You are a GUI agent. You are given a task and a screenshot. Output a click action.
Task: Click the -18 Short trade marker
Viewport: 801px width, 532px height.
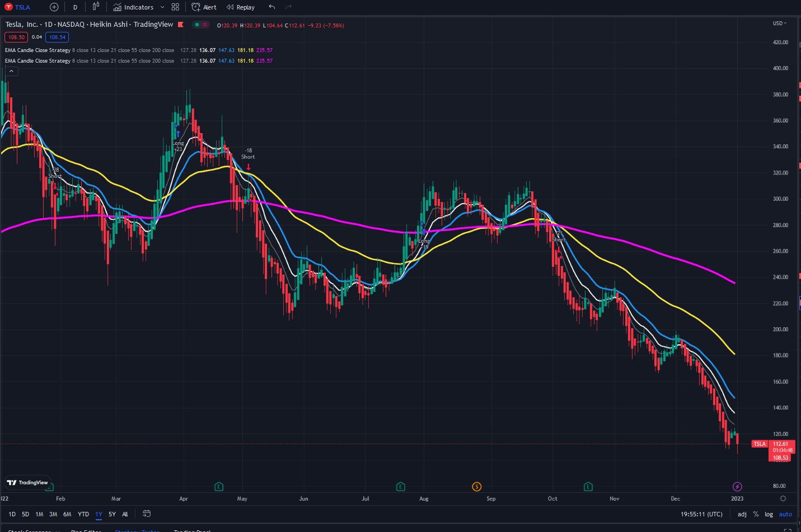(x=248, y=154)
